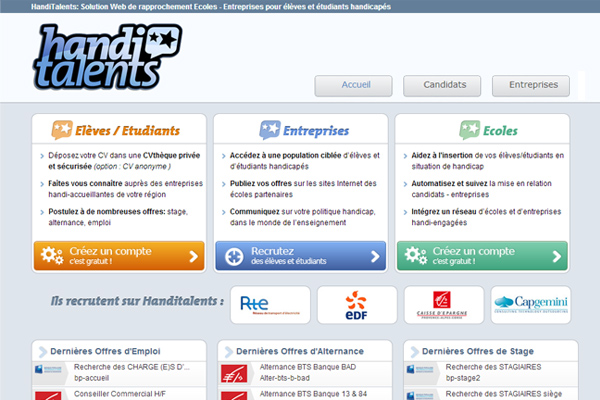This screenshot has height=400, width=600.
Task: Click the chevron beside Dernières Offres d'Emploi
Action: tap(43, 352)
